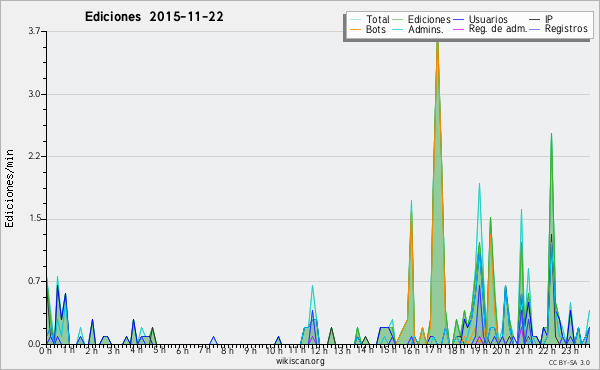Click the '12 h' x-axis label
The width and height of the screenshot is (600, 370).
(x=319, y=351)
